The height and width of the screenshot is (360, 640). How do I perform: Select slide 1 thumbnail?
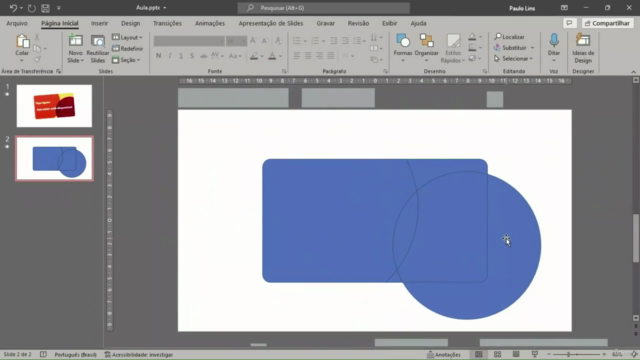pos(54,106)
